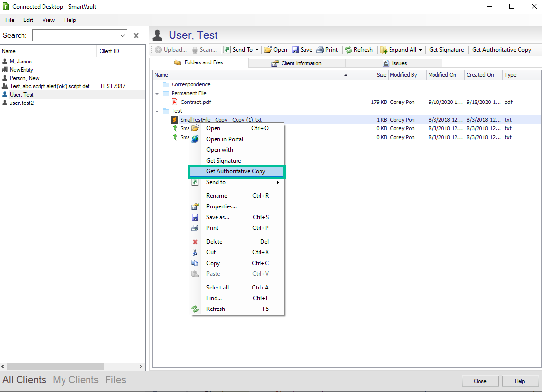
Task: Clear search with the X icon
Action: 136,35
